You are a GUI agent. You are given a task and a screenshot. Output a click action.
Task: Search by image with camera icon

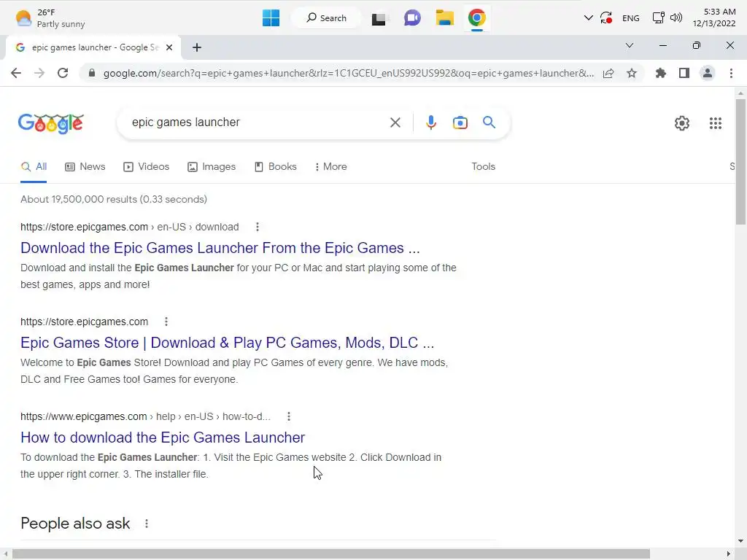(460, 122)
